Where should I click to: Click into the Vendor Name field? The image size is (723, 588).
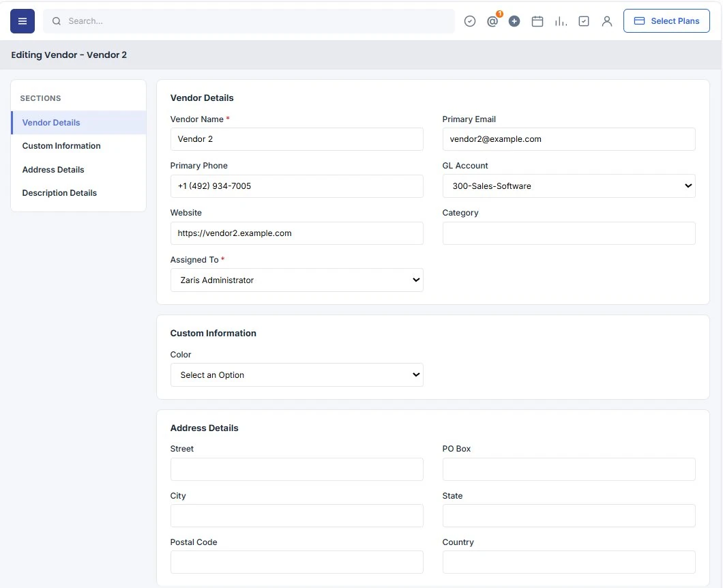click(x=297, y=139)
